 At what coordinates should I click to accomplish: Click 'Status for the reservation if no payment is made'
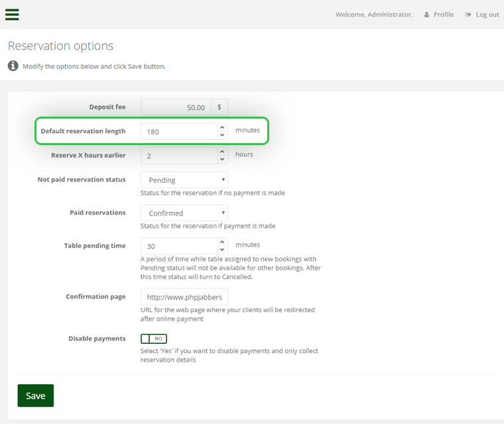[213, 193]
